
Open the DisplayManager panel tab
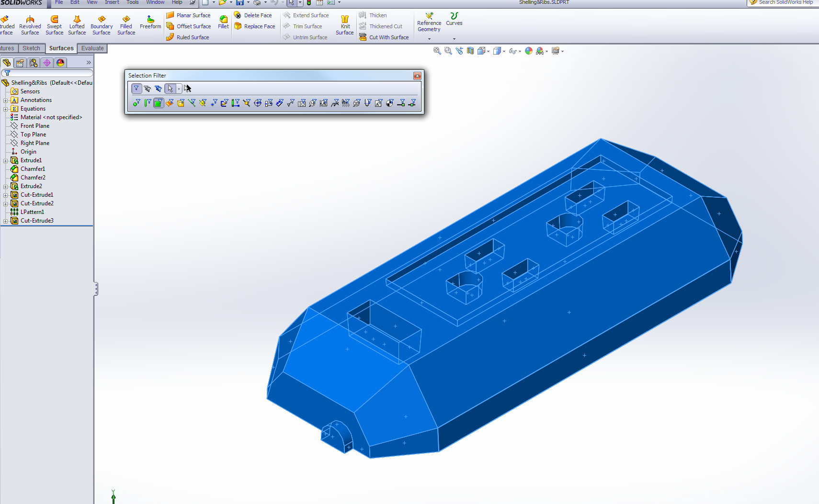(x=60, y=63)
